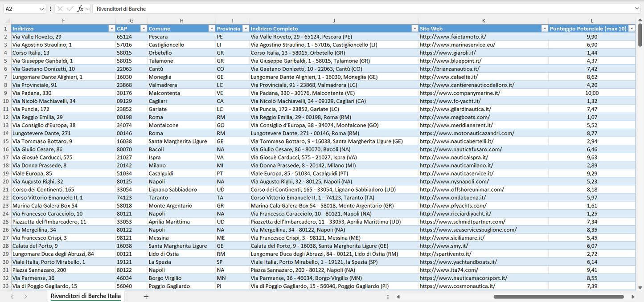Open the Provincia column filter dropdown
Viewport: 644px width, 302px height.
(245, 29)
